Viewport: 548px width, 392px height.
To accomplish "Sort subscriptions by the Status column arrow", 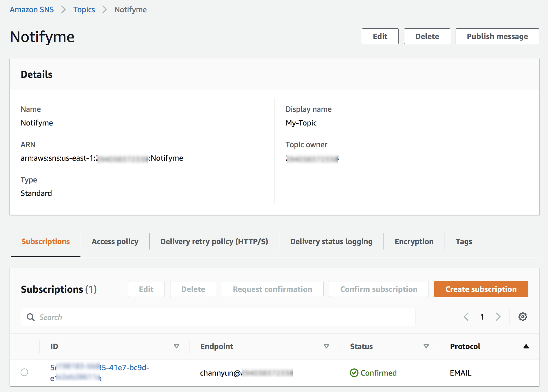I will coord(426,346).
